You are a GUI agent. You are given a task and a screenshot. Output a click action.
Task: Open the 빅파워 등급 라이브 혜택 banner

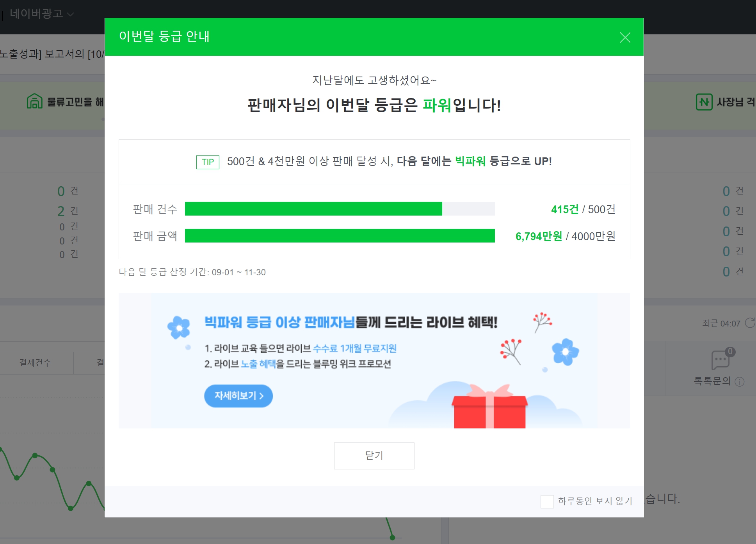[x=374, y=360]
